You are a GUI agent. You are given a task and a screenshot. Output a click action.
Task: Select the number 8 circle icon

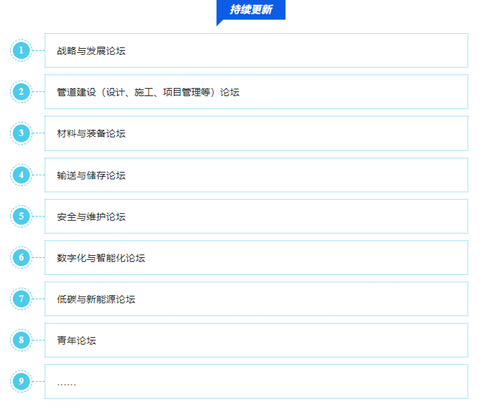[x=21, y=340]
